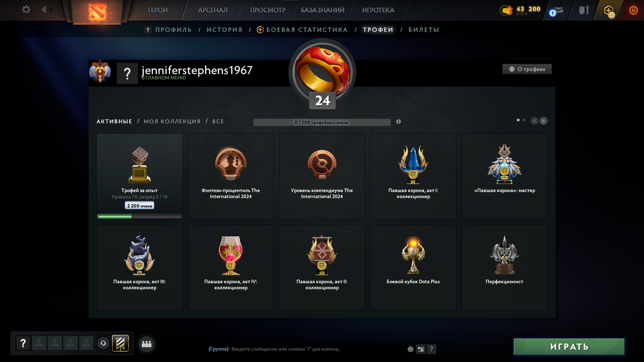
Task: Click the trophy points progress bar
Action: pyautogui.click(x=322, y=122)
